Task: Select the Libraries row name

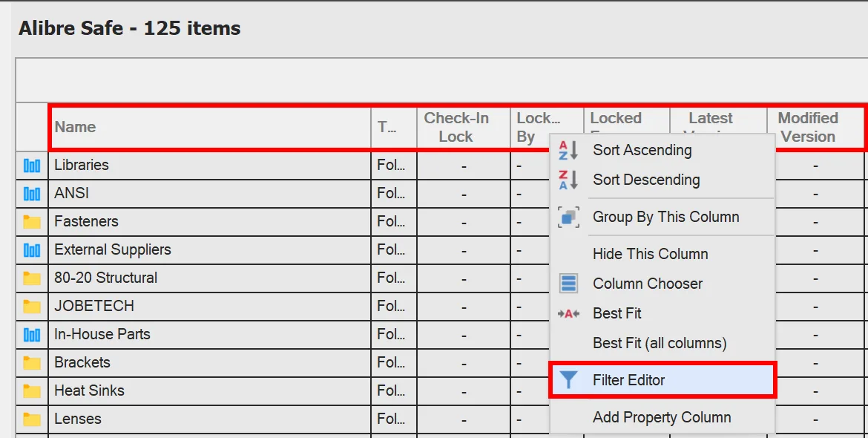Action: tap(82, 165)
